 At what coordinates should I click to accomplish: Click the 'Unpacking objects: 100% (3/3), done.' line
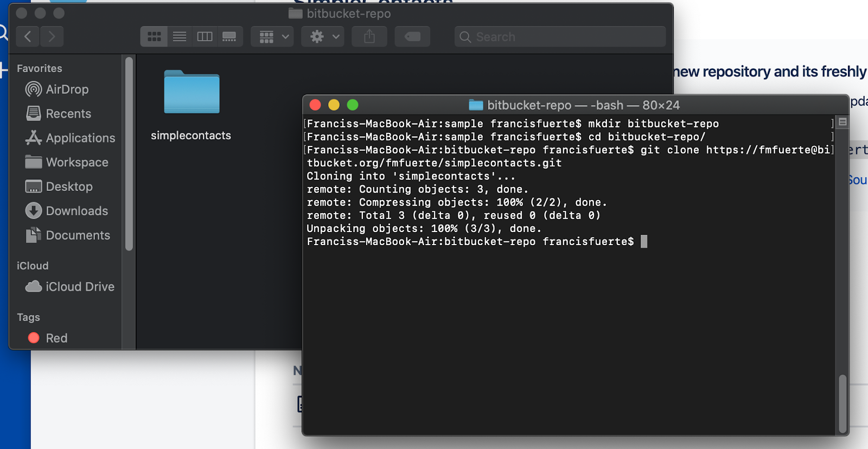coord(424,228)
